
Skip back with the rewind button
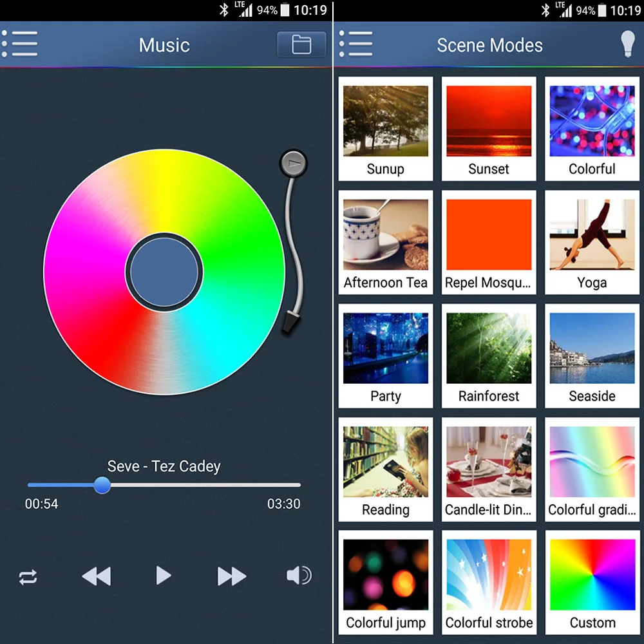[97, 576]
